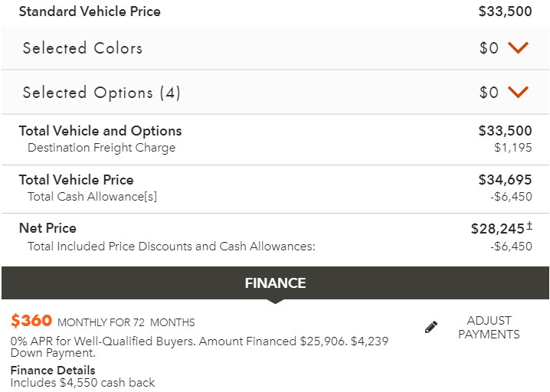Screen dimensions: 550x392
Task: Click the pencil edit icon
Action: tap(431, 327)
